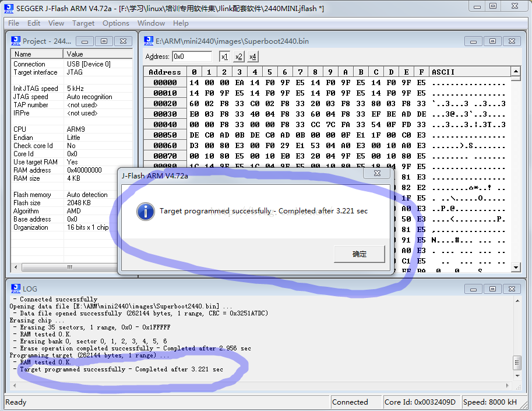Maximize the Superboot2440.bin data window
532x411 pixels.
point(492,41)
